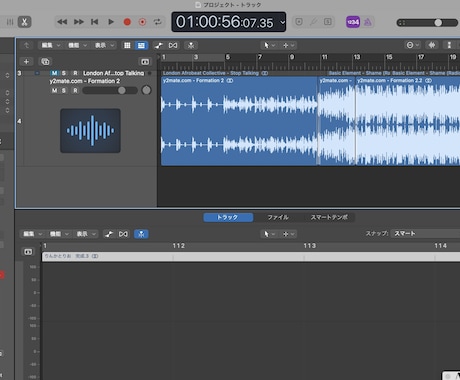
Task: Adjust the Formation 2 track volume slider
Action: (x=110, y=90)
